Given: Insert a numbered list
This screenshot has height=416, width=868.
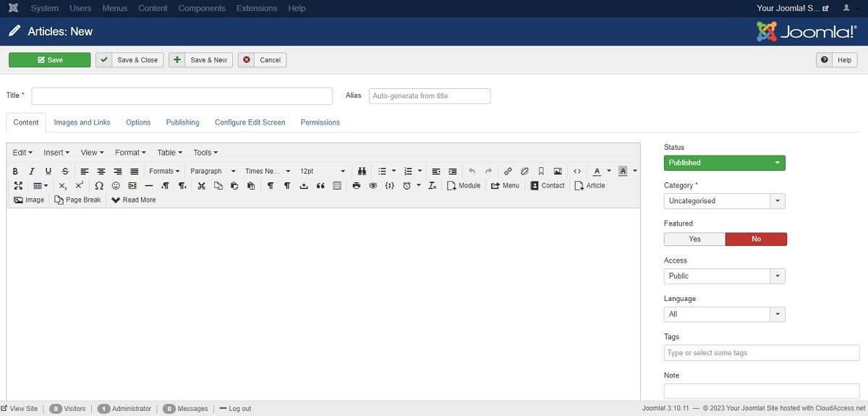Looking at the screenshot, I should [x=408, y=171].
